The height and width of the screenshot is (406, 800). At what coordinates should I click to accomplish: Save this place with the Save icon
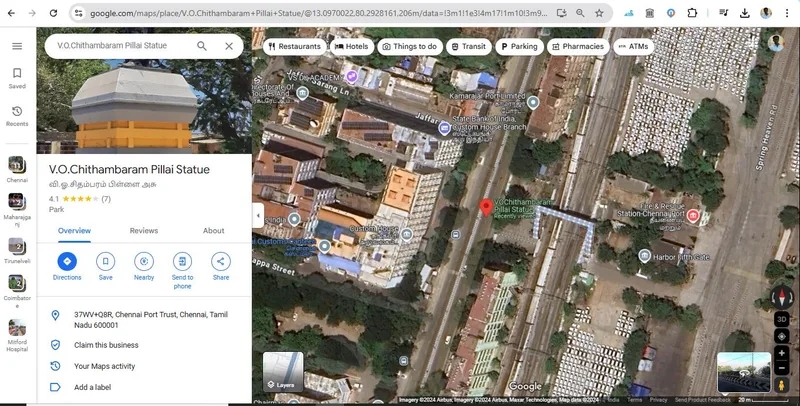106,262
